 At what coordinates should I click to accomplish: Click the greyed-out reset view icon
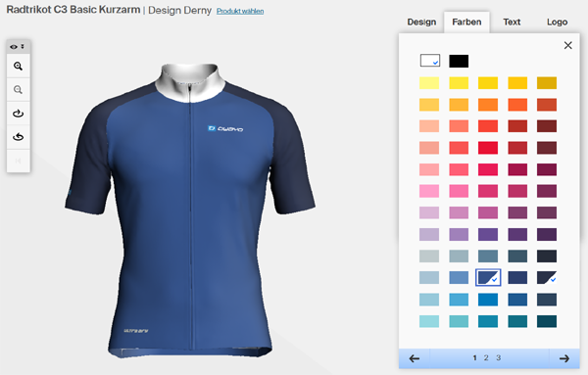point(18,161)
